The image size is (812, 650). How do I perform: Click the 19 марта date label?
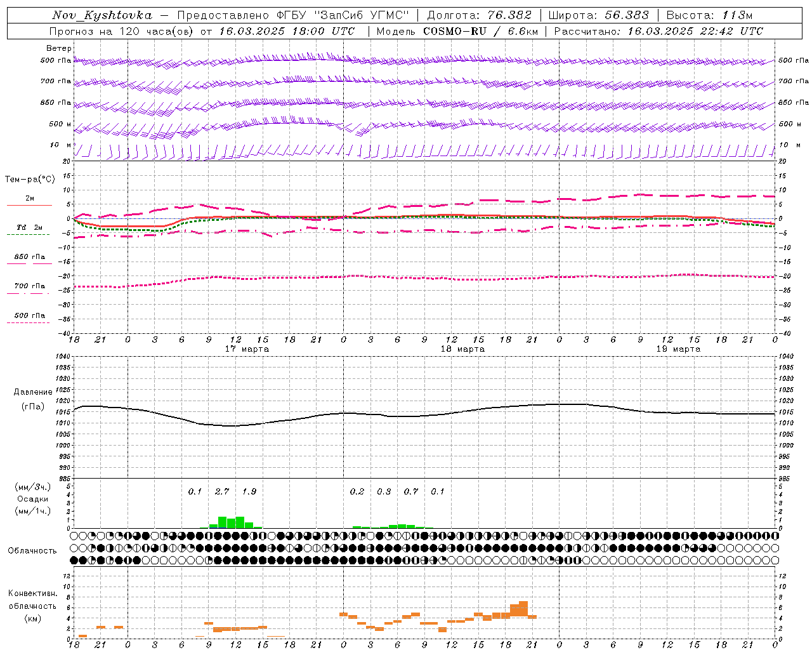(x=678, y=349)
